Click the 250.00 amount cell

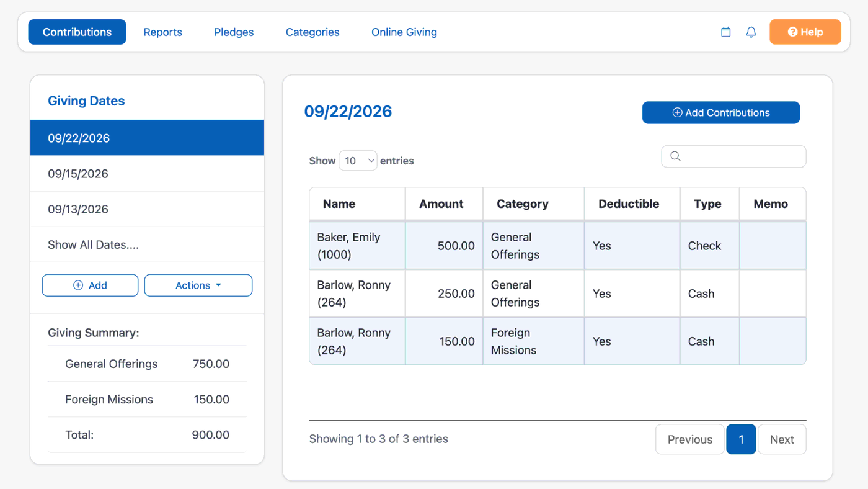point(444,294)
